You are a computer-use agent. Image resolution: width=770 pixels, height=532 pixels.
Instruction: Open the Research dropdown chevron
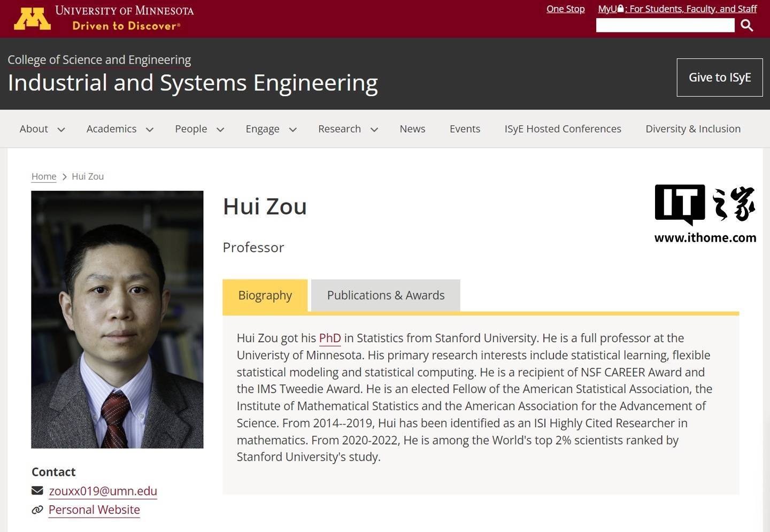tap(374, 129)
